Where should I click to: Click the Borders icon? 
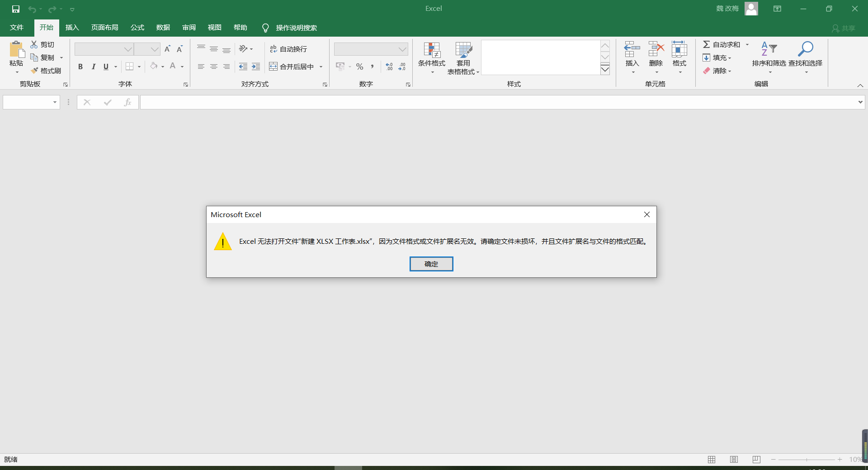pos(129,66)
